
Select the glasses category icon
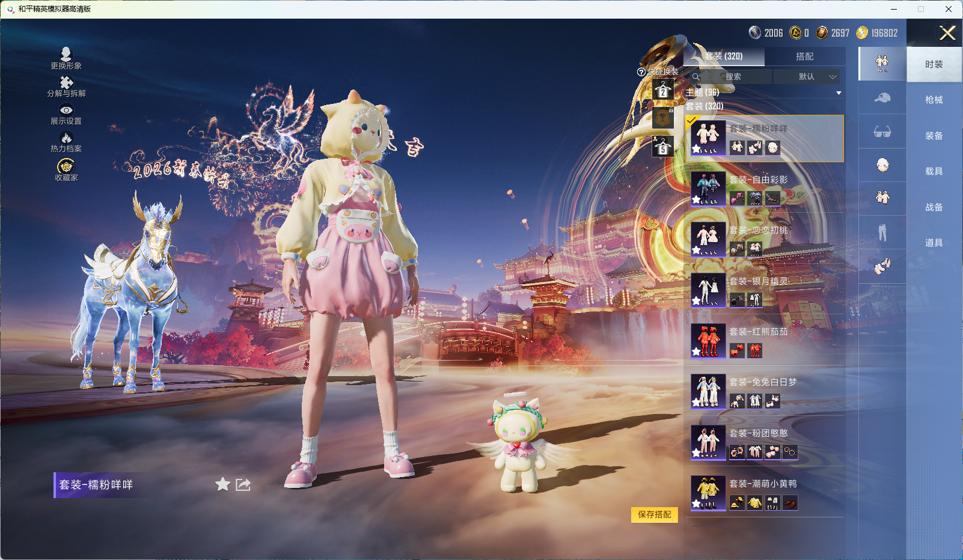pos(882,132)
